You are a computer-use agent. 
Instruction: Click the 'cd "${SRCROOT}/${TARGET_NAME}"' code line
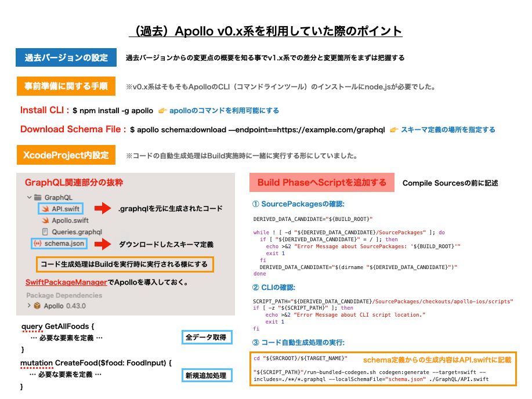(x=301, y=358)
